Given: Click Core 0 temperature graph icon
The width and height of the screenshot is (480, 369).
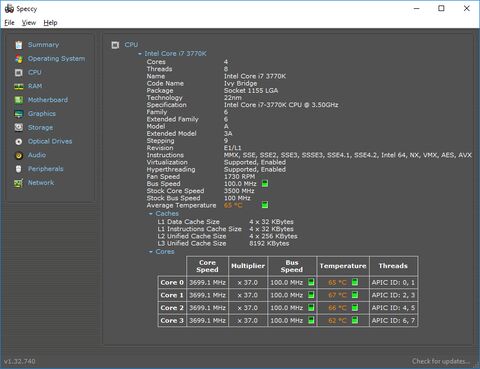Looking at the screenshot, I should (355, 282).
